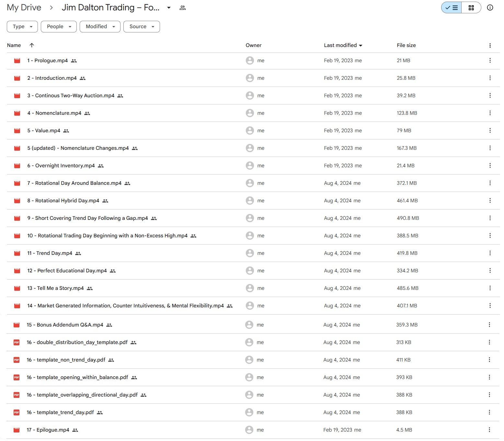Switch to list layout view
Image resolution: width=504 pixels, height=441 pixels.
tap(452, 8)
